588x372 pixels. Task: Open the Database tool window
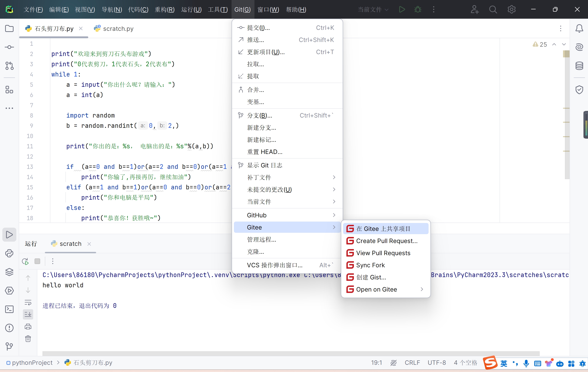pyautogui.click(x=579, y=66)
